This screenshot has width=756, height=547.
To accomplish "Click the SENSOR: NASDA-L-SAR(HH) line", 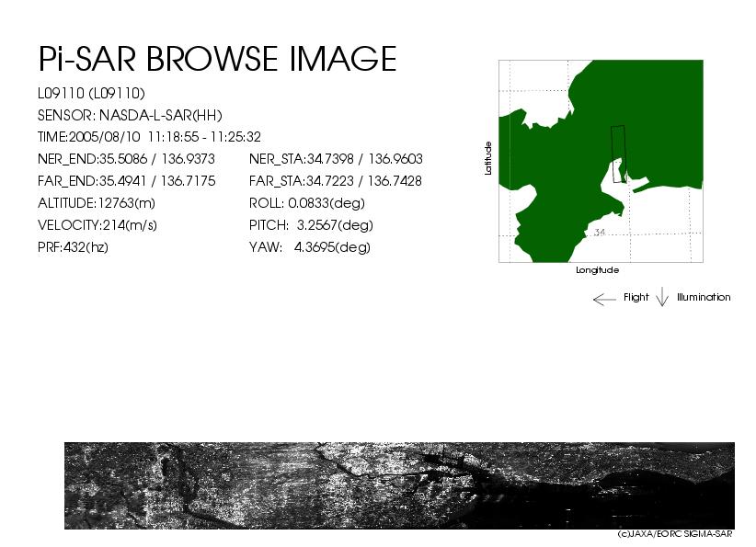I will tap(130, 115).
